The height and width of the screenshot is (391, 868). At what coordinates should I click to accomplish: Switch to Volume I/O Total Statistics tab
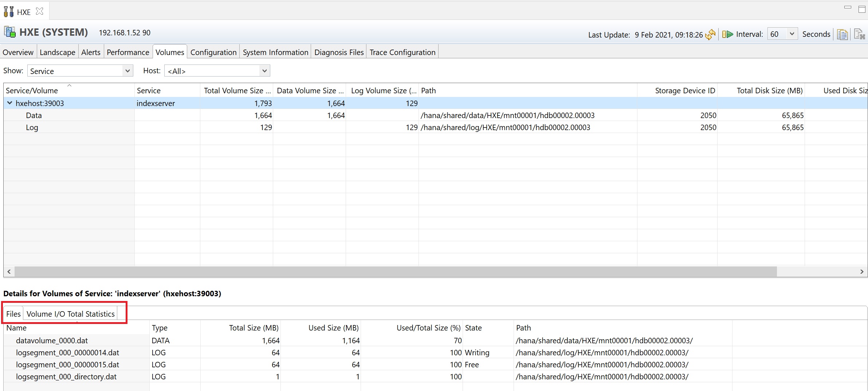[70, 314]
